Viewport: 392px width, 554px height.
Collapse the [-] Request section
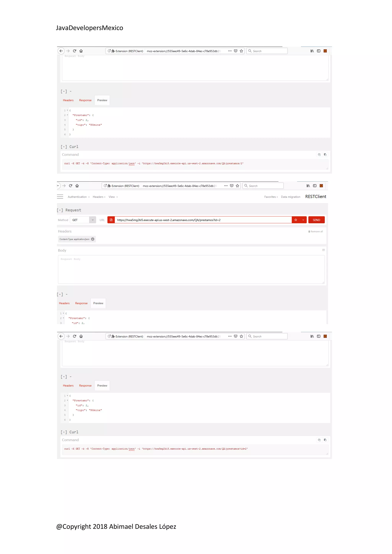60,210
